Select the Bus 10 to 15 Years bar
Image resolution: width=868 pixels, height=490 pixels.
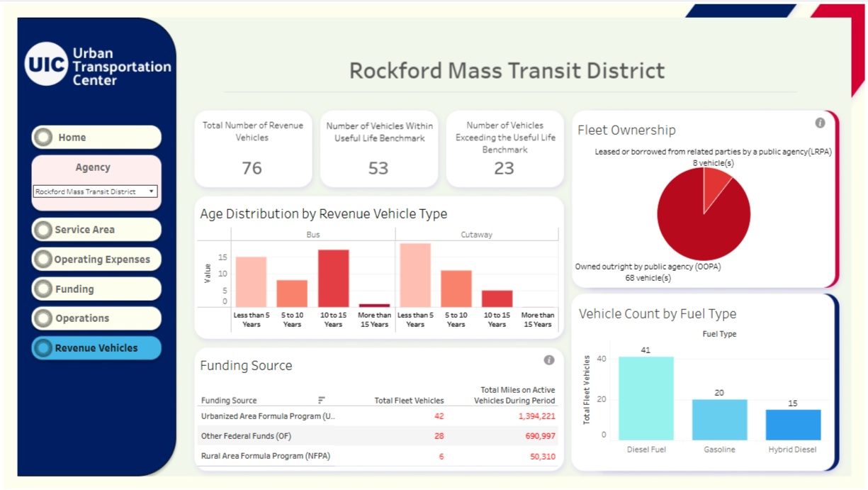(x=333, y=279)
